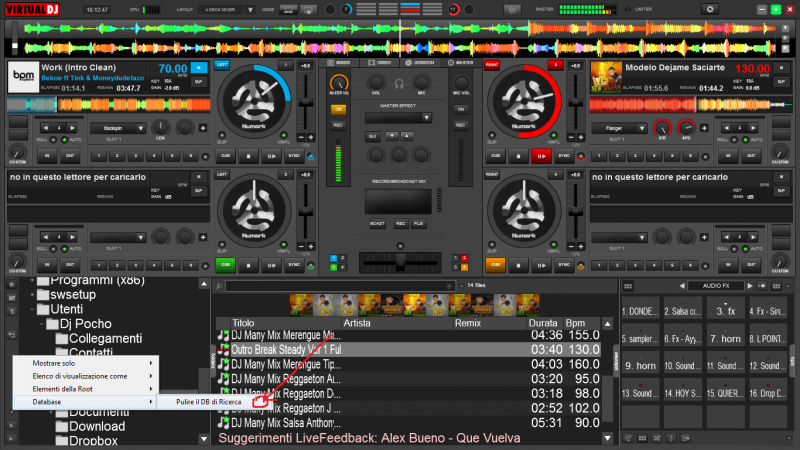The image size is (800, 450).
Task: Double loop length on deck 2
Action: point(753,128)
